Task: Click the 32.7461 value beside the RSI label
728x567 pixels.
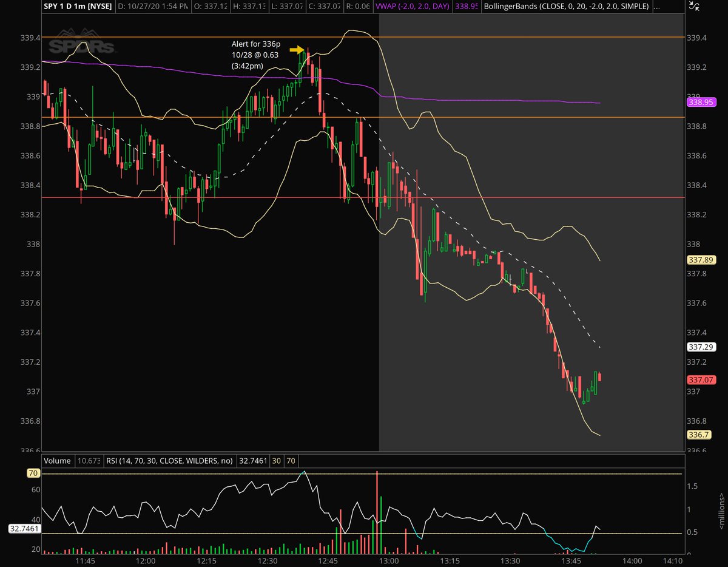Action: [x=252, y=461]
